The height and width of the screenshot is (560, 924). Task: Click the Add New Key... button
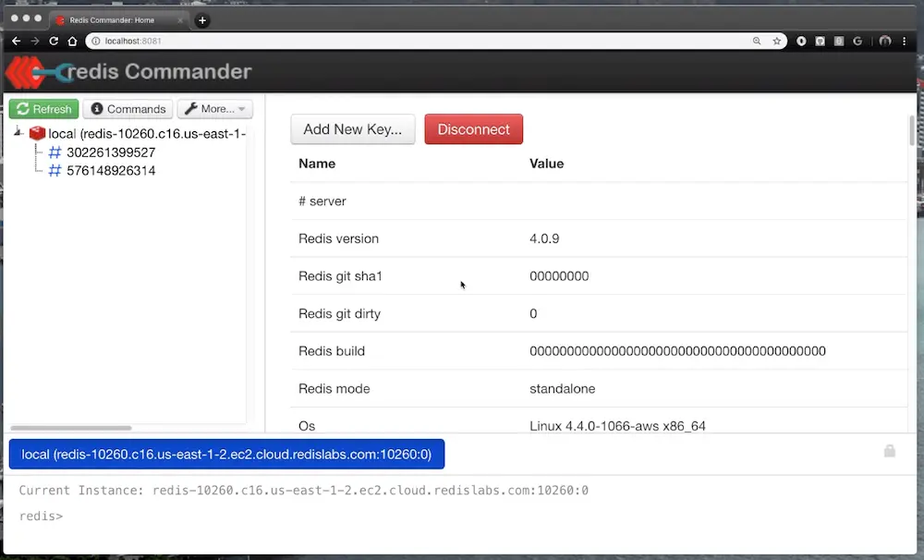pos(352,128)
